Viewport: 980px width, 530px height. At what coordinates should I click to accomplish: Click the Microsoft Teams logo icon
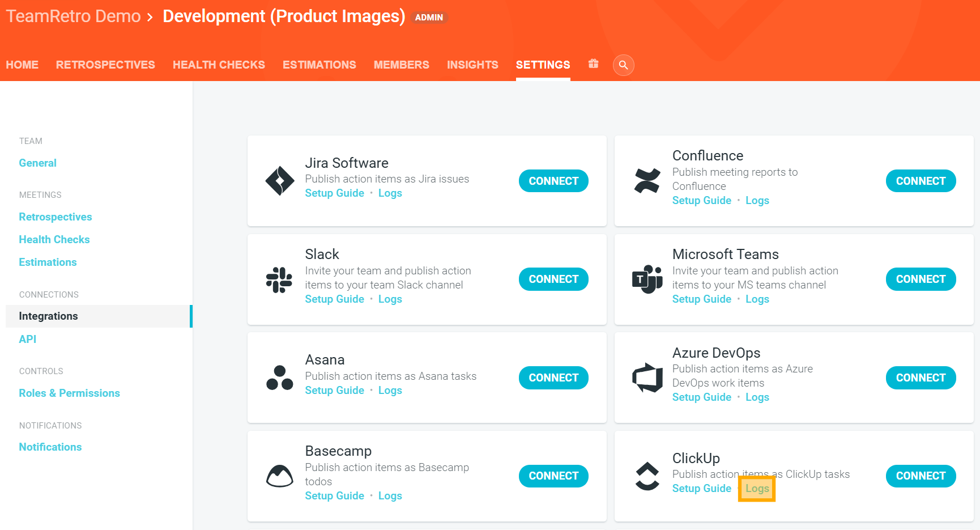coord(647,279)
